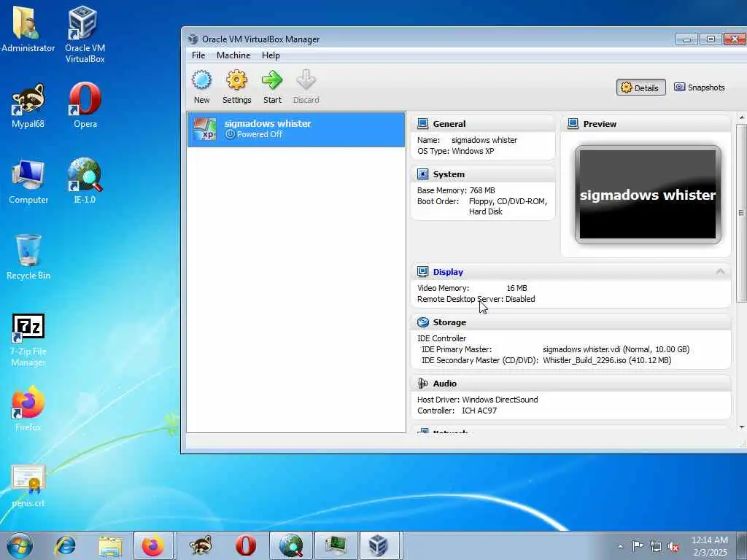Select the Opera desktop shortcut

click(x=85, y=106)
